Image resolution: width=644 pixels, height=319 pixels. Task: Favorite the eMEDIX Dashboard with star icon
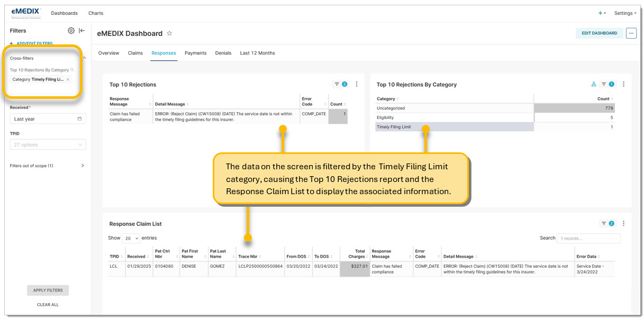pyautogui.click(x=169, y=33)
